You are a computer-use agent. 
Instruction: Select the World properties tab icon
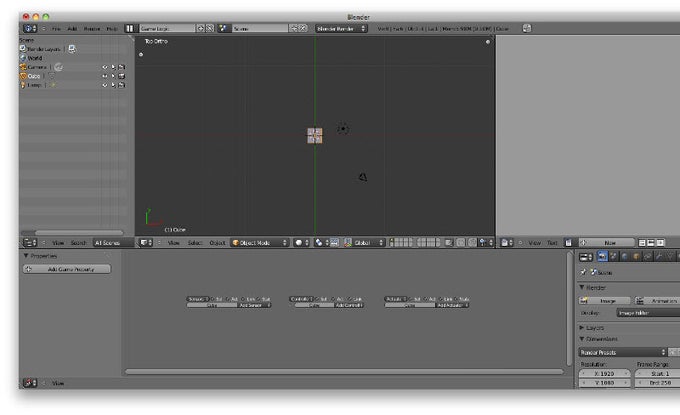click(625, 257)
